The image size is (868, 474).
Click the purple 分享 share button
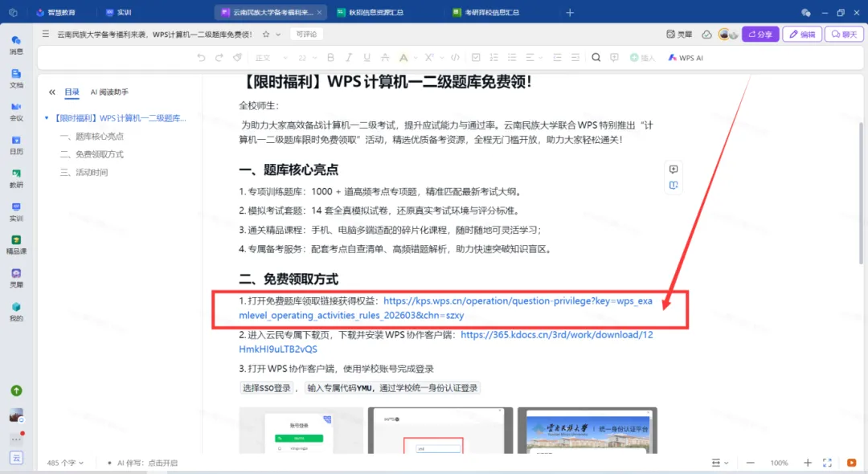coord(760,35)
